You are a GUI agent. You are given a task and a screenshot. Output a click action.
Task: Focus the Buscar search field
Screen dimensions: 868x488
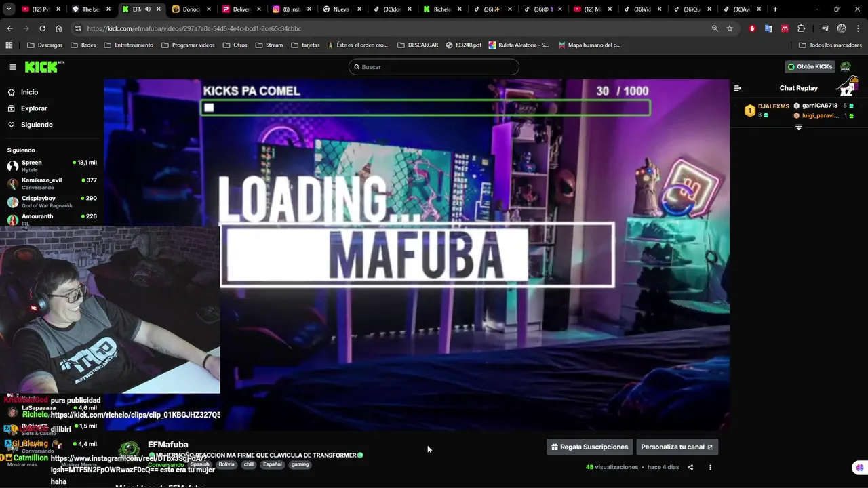(434, 67)
